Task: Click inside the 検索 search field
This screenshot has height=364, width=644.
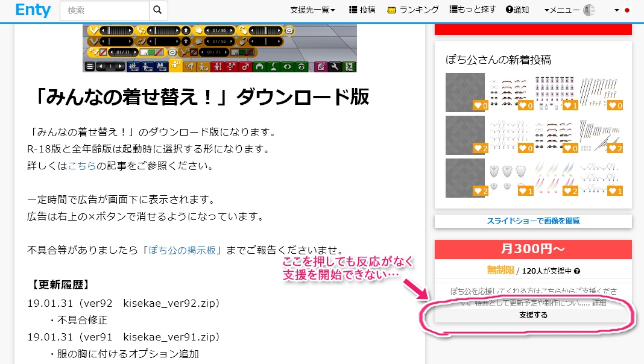Action: pyautogui.click(x=103, y=10)
